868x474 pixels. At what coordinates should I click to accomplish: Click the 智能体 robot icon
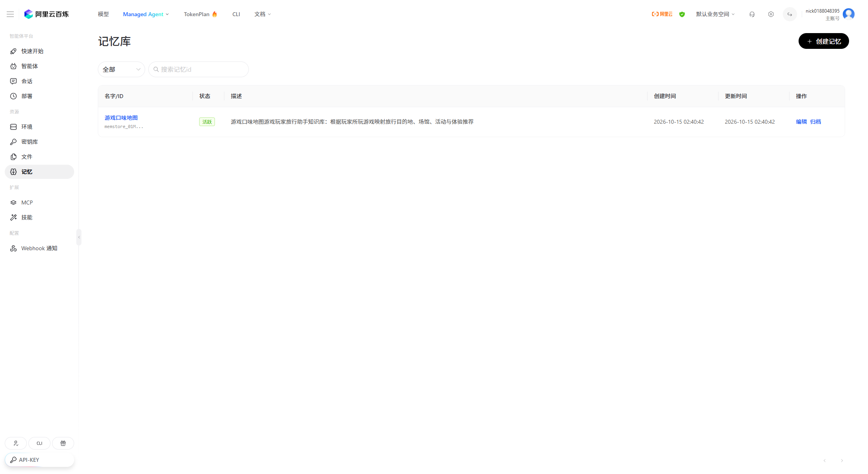click(13, 66)
